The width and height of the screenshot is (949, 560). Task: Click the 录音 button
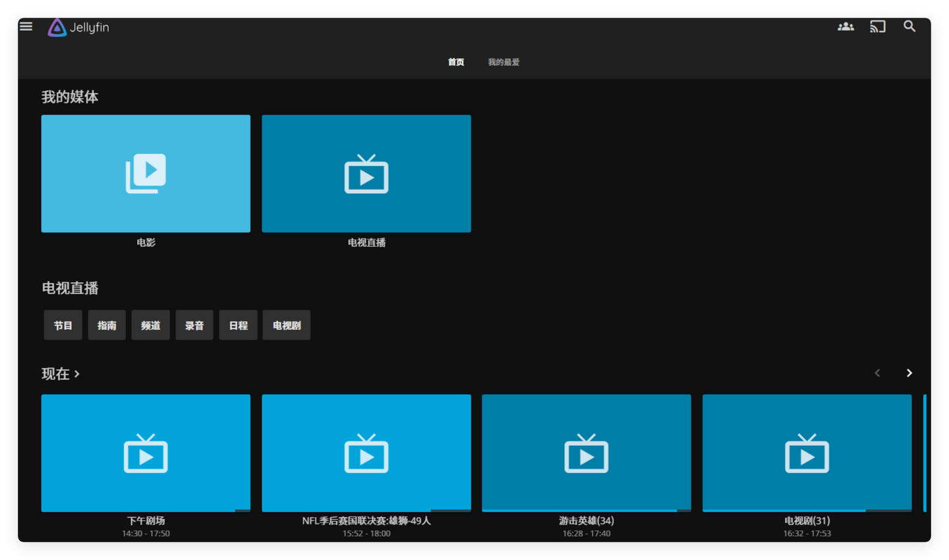[194, 325]
